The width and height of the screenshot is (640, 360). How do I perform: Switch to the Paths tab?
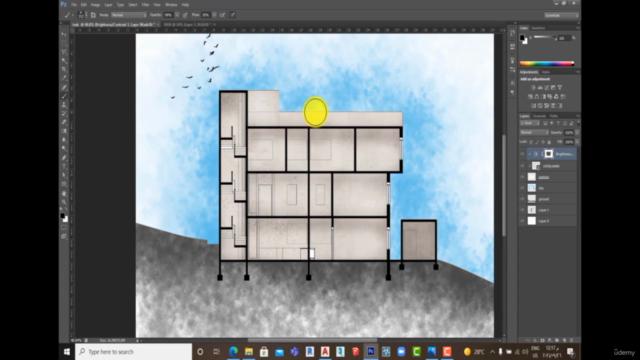tap(554, 116)
